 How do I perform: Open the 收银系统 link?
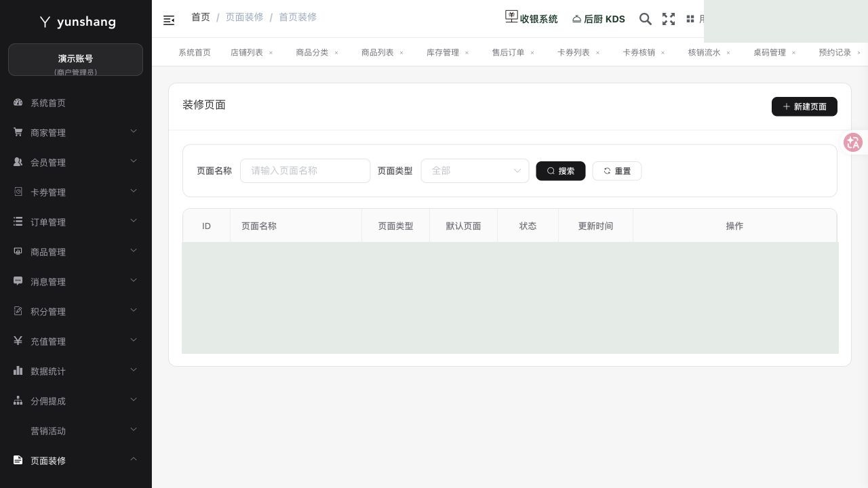pyautogui.click(x=532, y=18)
